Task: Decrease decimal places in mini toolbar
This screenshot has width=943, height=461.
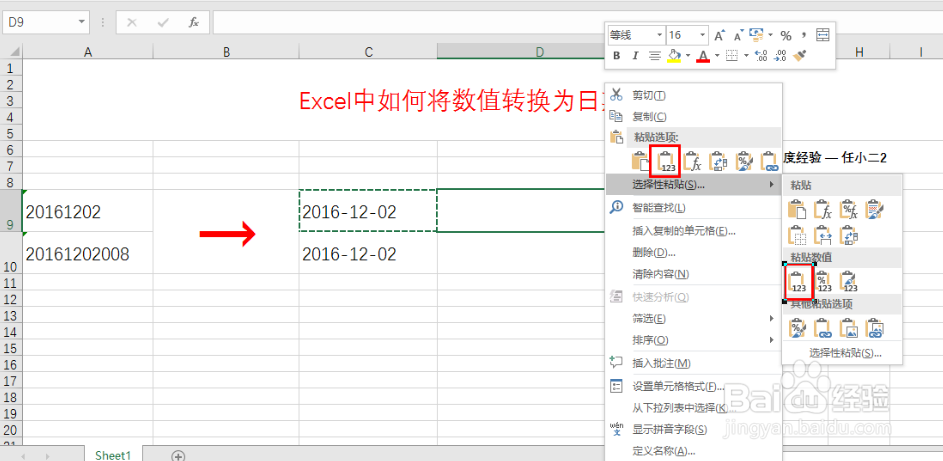Action: [780, 56]
